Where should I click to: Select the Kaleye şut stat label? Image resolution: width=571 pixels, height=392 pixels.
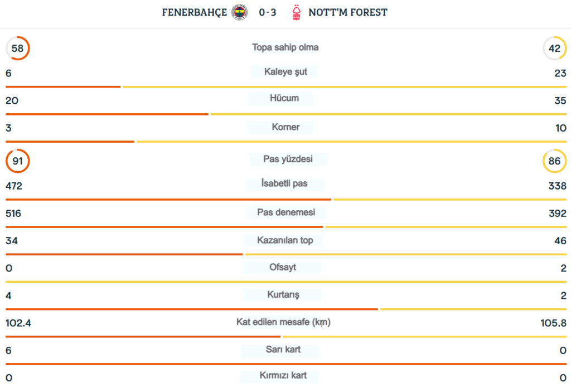tap(285, 71)
